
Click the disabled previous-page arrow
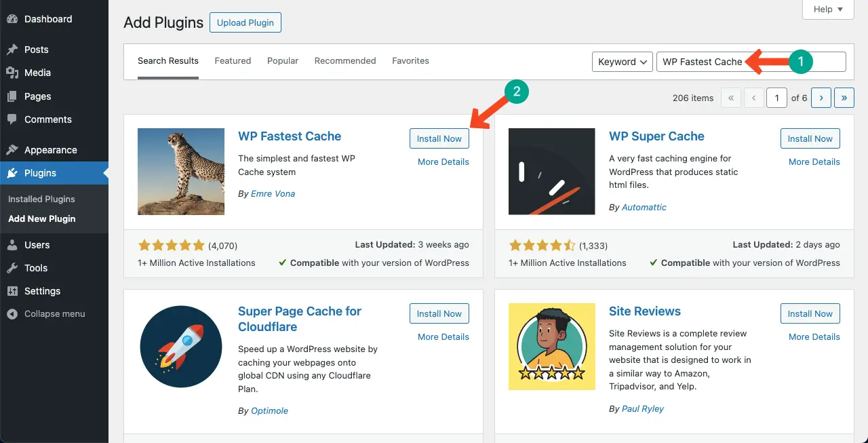[754, 98]
